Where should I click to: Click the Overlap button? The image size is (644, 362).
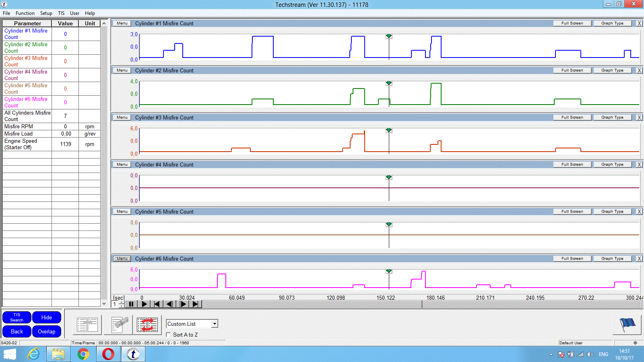[46, 331]
